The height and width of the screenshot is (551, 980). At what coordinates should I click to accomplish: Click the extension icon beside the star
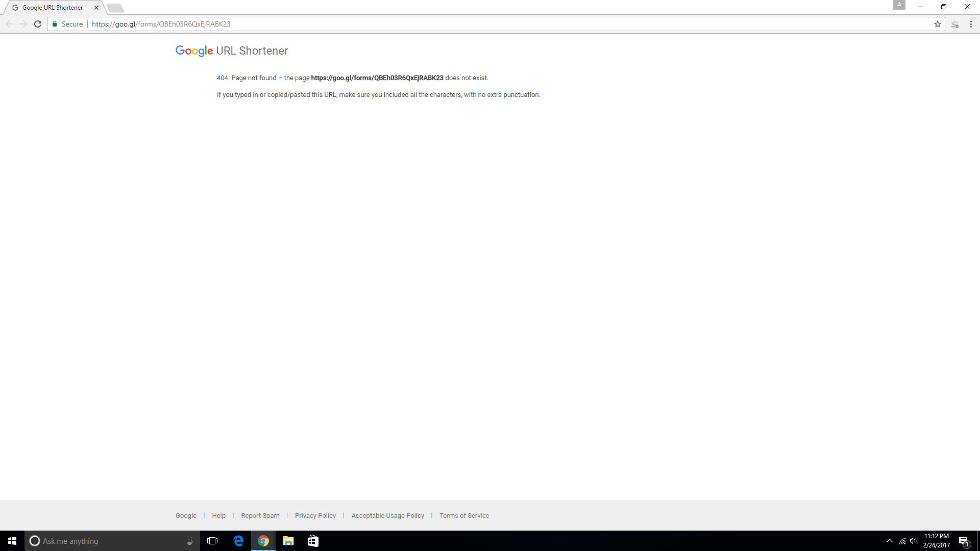tap(955, 24)
